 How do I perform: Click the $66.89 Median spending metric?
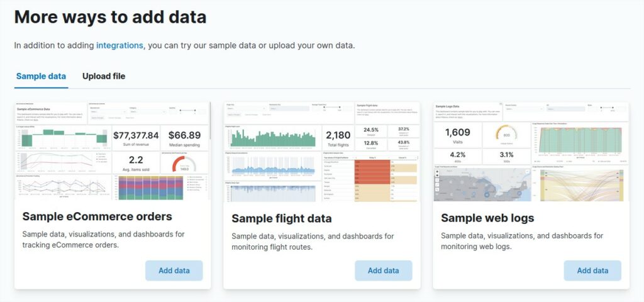click(185, 138)
